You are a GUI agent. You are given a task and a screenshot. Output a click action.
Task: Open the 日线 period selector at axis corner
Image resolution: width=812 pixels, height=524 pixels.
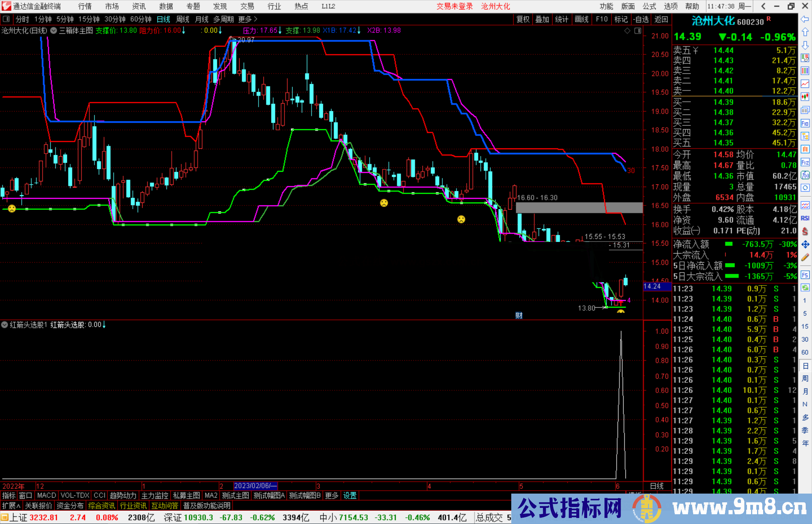(657, 486)
